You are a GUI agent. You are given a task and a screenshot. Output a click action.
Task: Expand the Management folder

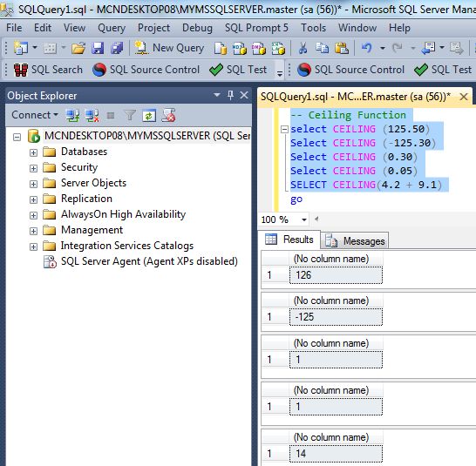point(33,231)
